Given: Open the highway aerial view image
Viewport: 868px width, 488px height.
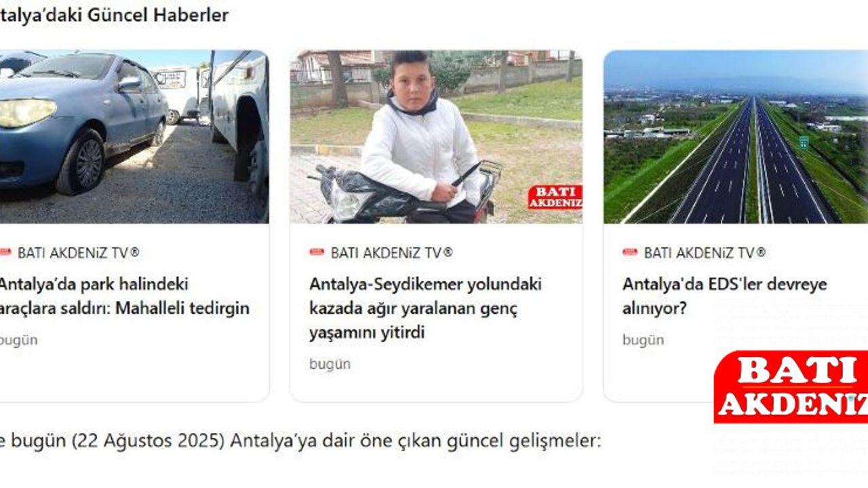Looking at the screenshot, I should [x=736, y=136].
